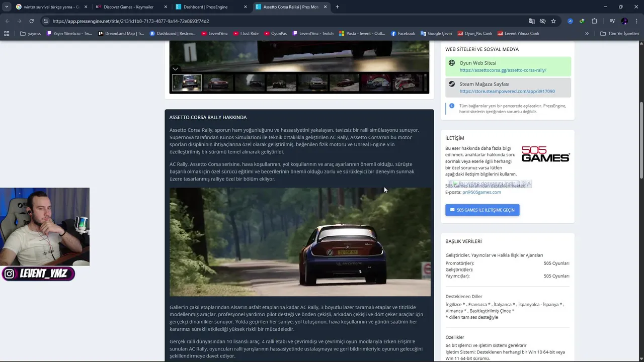This screenshot has height=362, width=644.
Task: Click the Steam icon beside Mağaza Sayfası
Action: pos(452,84)
